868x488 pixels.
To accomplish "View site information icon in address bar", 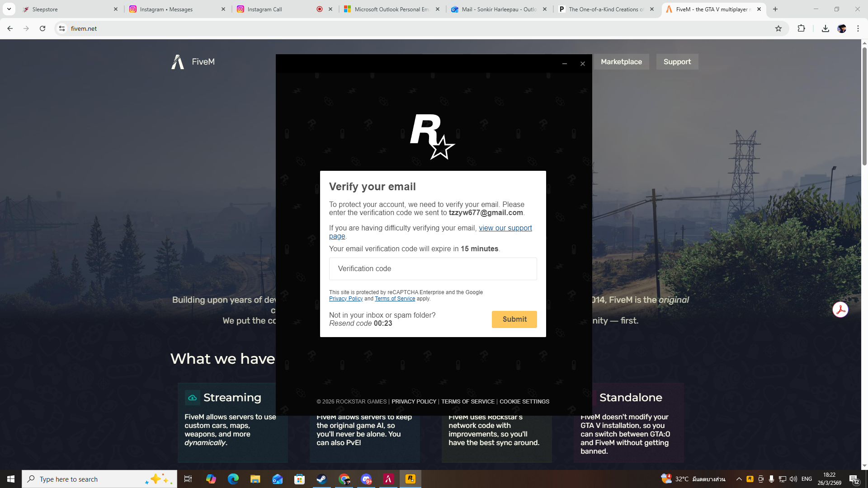I will 62,28.
